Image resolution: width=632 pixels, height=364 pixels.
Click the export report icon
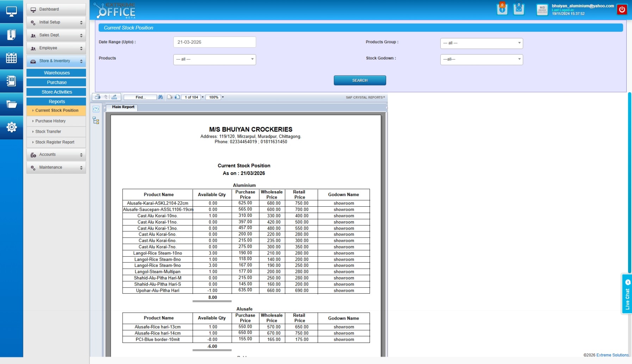tap(114, 97)
